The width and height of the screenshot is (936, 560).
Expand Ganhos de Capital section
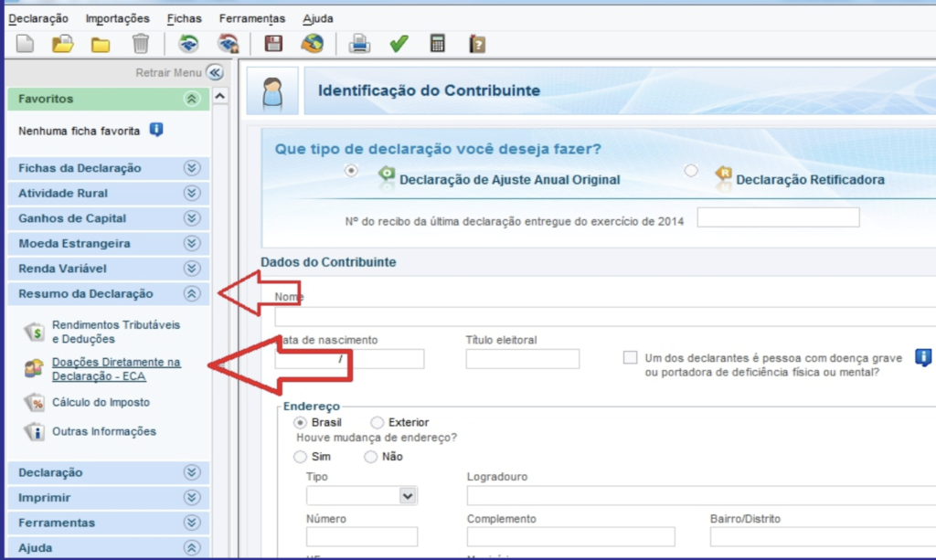[x=192, y=218]
